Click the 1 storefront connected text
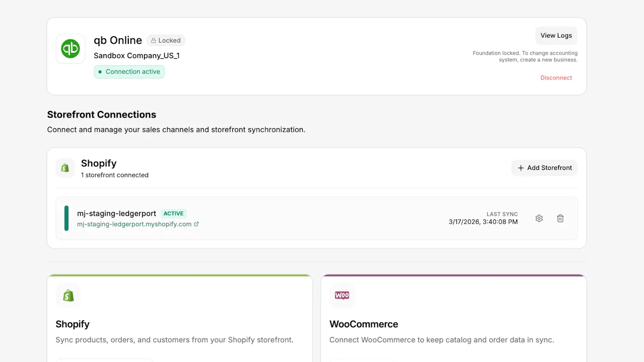The width and height of the screenshot is (644, 362). click(x=115, y=175)
